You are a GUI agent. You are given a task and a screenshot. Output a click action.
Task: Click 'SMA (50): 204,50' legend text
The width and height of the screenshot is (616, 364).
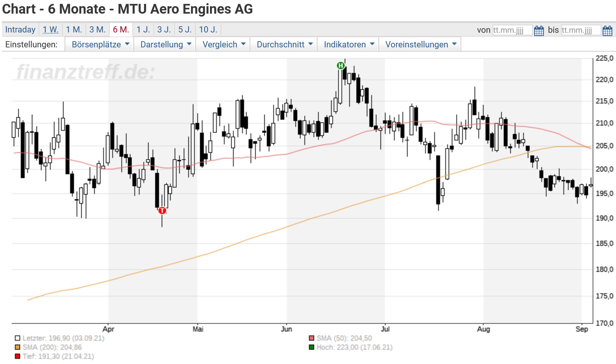click(x=344, y=338)
